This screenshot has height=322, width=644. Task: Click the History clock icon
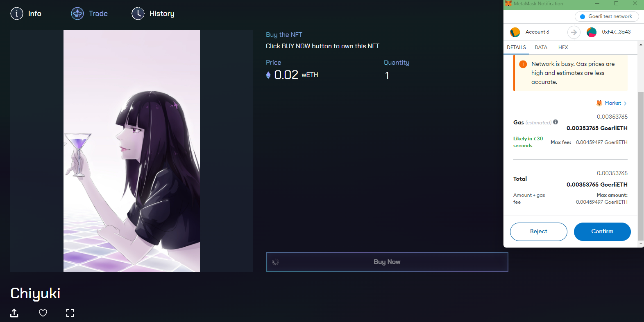pos(138,14)
